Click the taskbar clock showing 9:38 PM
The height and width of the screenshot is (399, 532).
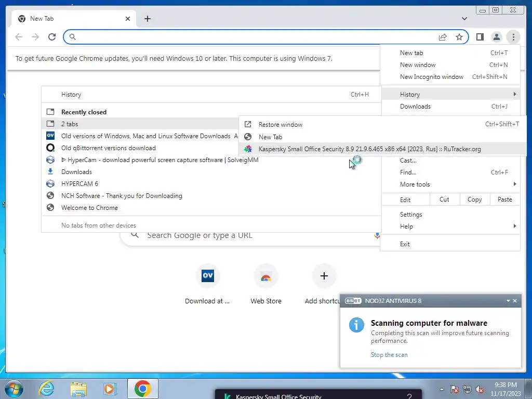(506, 389)
